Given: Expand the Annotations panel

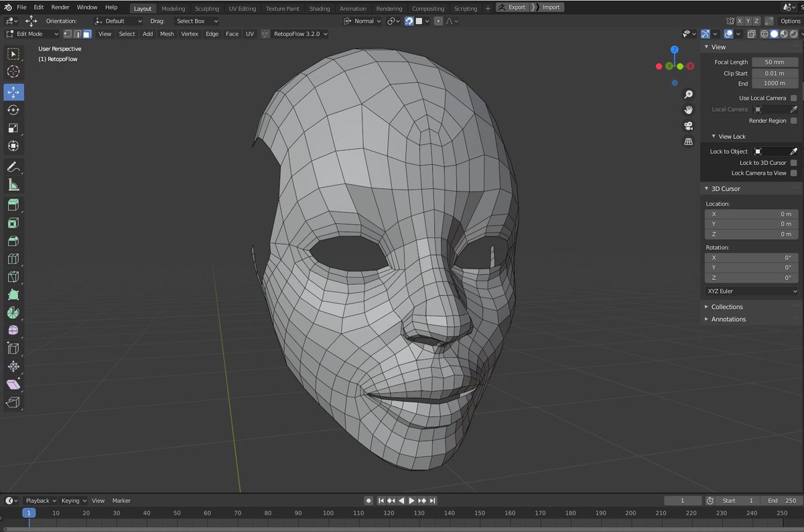Looking at the screenshot, I should point(728,319).
